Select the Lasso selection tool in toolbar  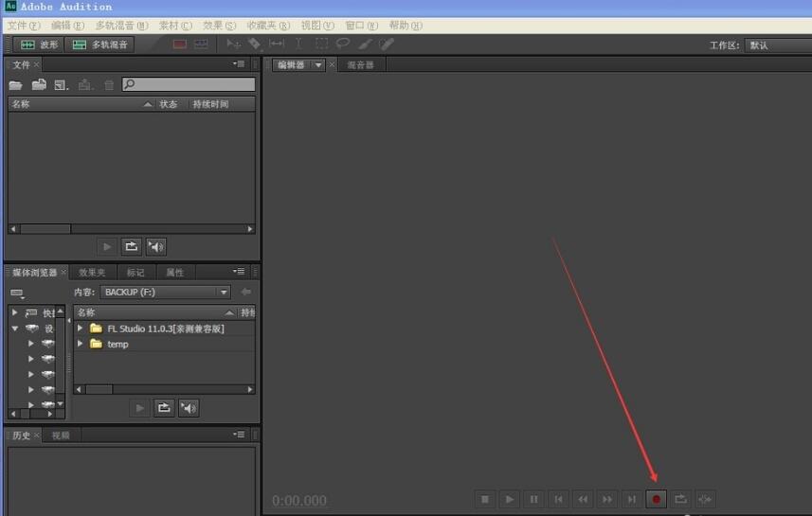[343, 44]
